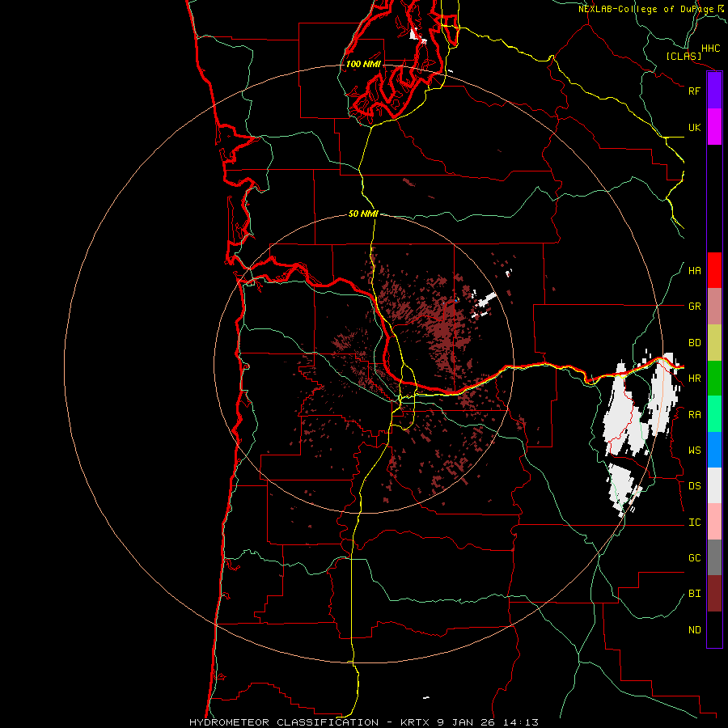Click the WS legend label
This screenshot has height=728, width=728.
[694, 451]
